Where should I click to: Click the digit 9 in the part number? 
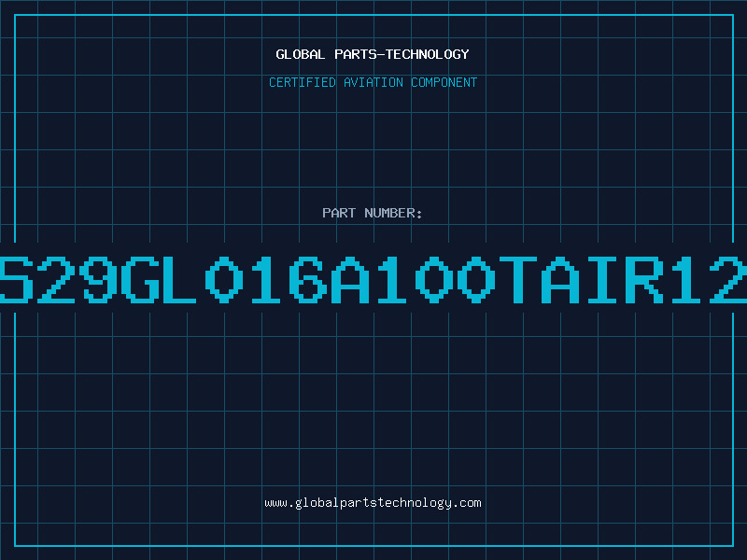point(98,279)
